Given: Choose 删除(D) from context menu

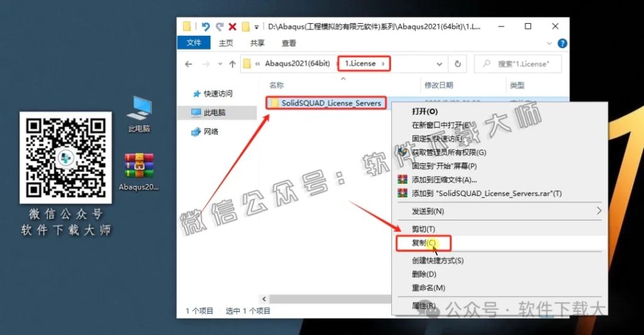Looking at the screenshot, I should (424, 274).
